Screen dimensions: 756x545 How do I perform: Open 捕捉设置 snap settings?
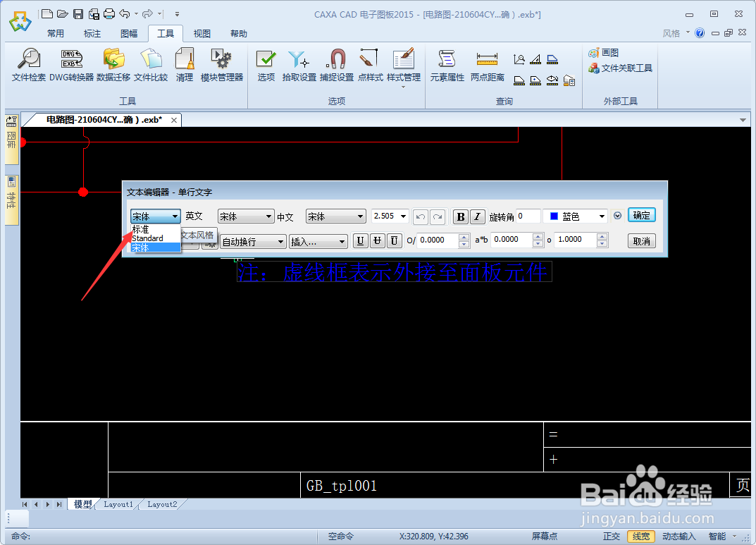pyautogui.click(x=337, y=65)
